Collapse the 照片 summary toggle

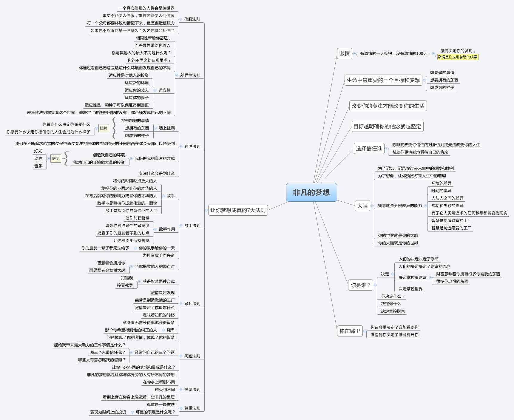[96, 128]
